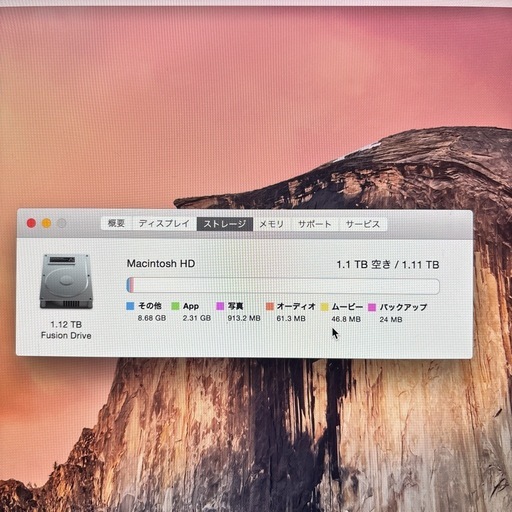
Task: Close the system information window
Action: pyautogui.click(x=31, y=223)
